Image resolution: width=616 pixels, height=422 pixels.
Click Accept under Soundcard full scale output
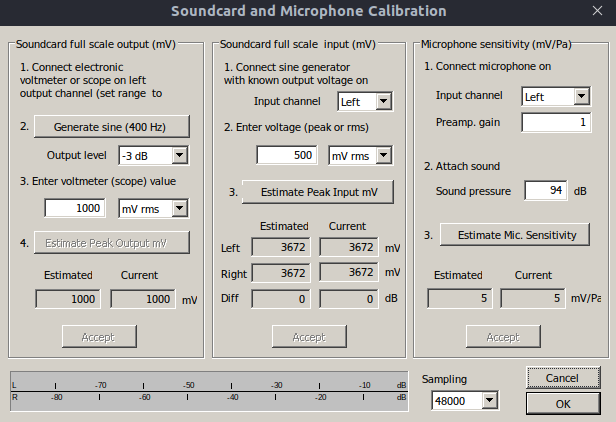pos(99,336)
